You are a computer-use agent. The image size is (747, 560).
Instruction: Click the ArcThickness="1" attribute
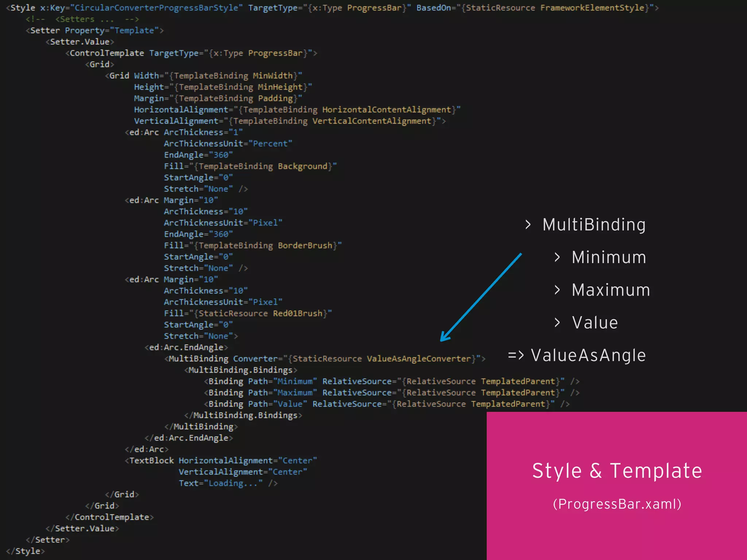pos(203,132)
